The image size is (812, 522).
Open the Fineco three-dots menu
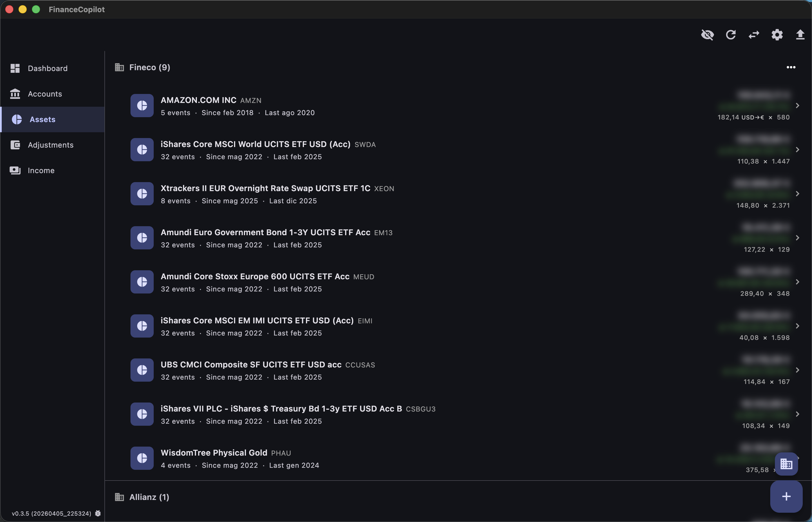click(x=791, y=67)
